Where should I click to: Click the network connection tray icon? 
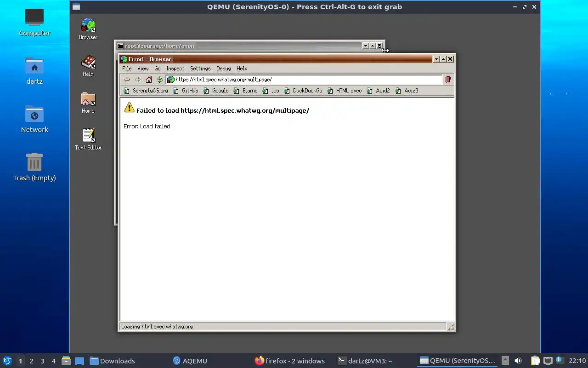[548, 361]
